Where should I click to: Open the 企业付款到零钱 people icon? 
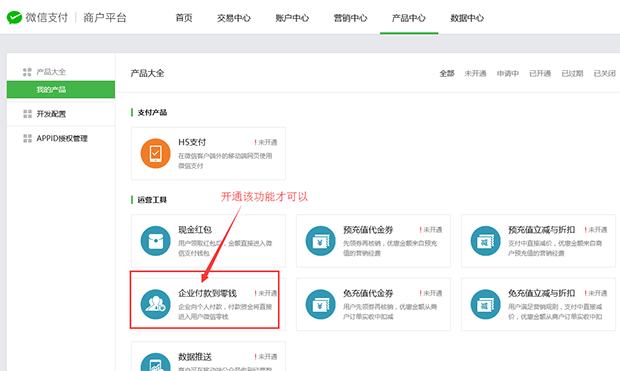tap(155, 304)
